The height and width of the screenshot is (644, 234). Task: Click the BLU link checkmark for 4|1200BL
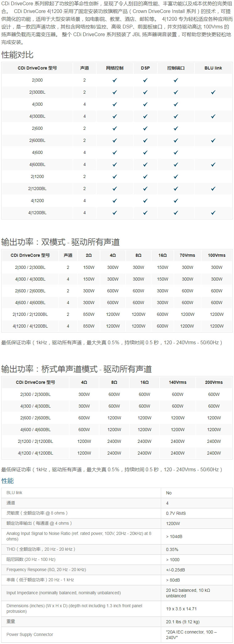(x=213, y=213)
